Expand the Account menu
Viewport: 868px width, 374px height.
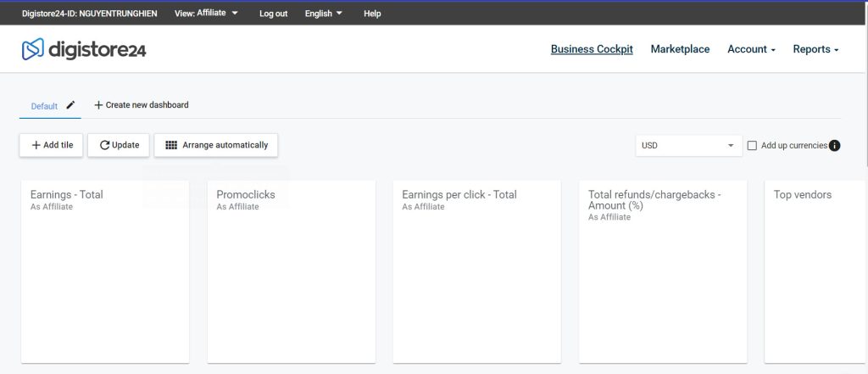click(x=751, y=49)
